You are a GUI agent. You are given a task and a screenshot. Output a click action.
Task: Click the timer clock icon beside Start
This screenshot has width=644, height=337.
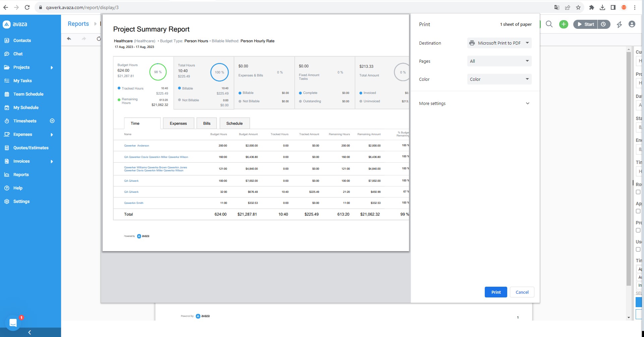603,24
